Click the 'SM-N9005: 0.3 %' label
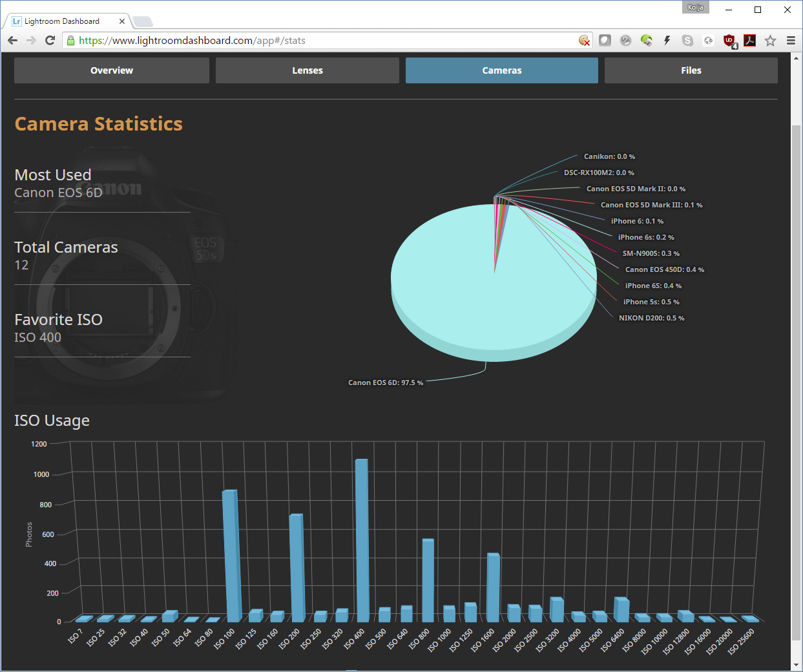Image resolution: width=803 pixels, height=672 pixels. point(651,253)
